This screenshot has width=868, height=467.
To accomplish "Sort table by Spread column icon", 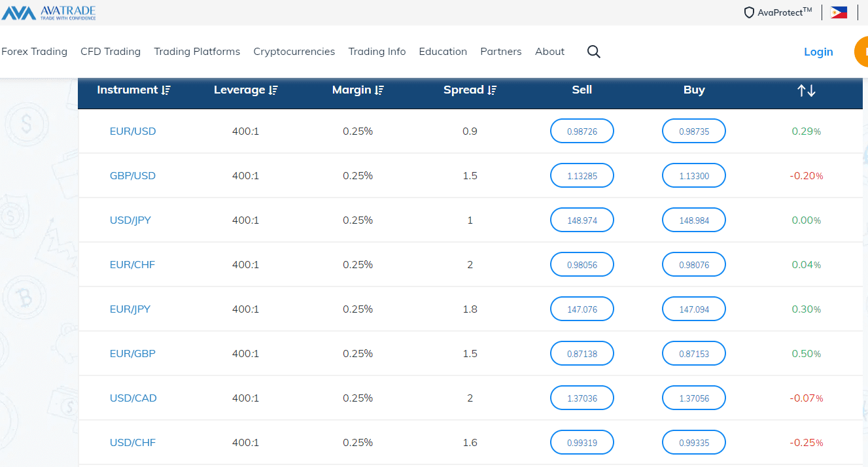I will (492, 90).
